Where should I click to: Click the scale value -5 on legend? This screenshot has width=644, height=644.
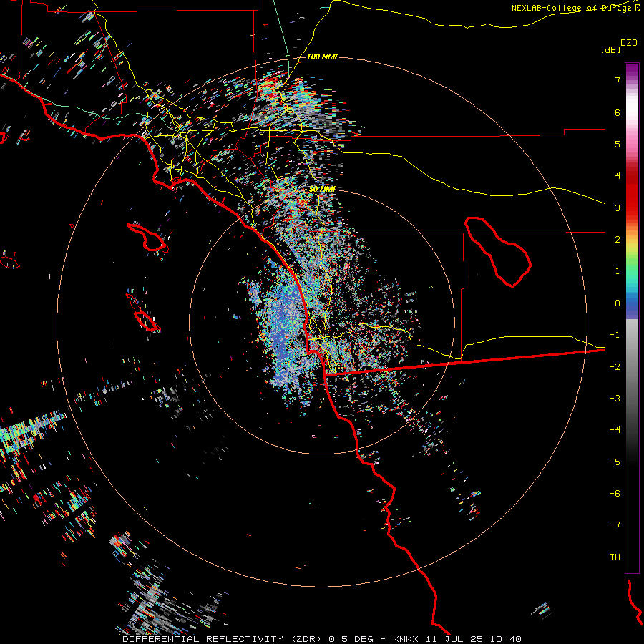[615, 462]
